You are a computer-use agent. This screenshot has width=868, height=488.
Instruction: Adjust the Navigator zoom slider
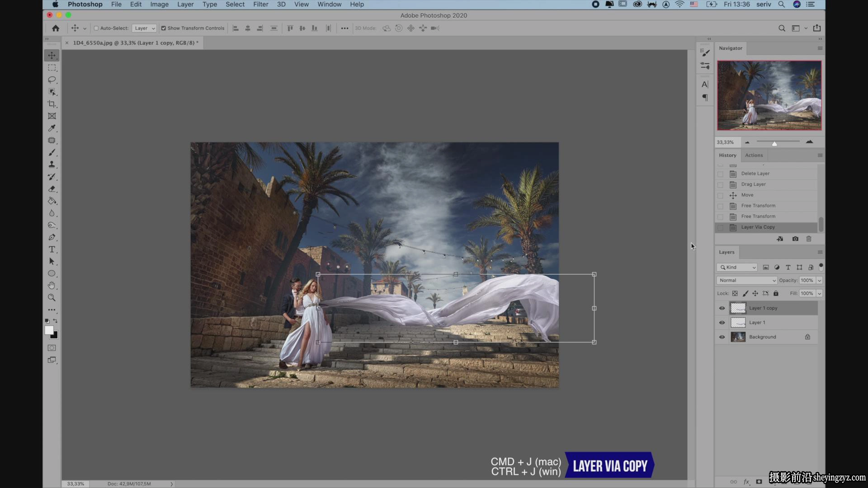tap(774, 143)
